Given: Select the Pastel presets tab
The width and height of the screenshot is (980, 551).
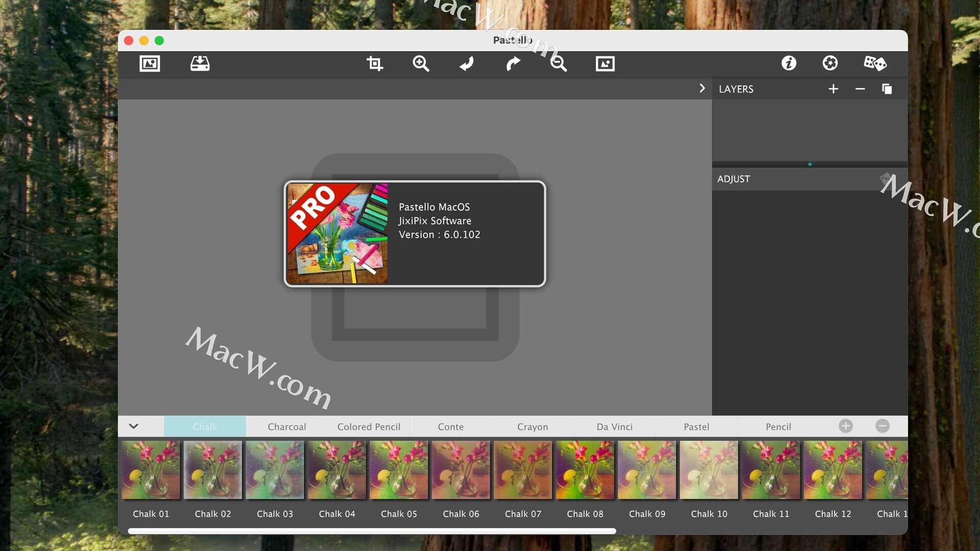Looking at the screenshot, I should [696, 427].
